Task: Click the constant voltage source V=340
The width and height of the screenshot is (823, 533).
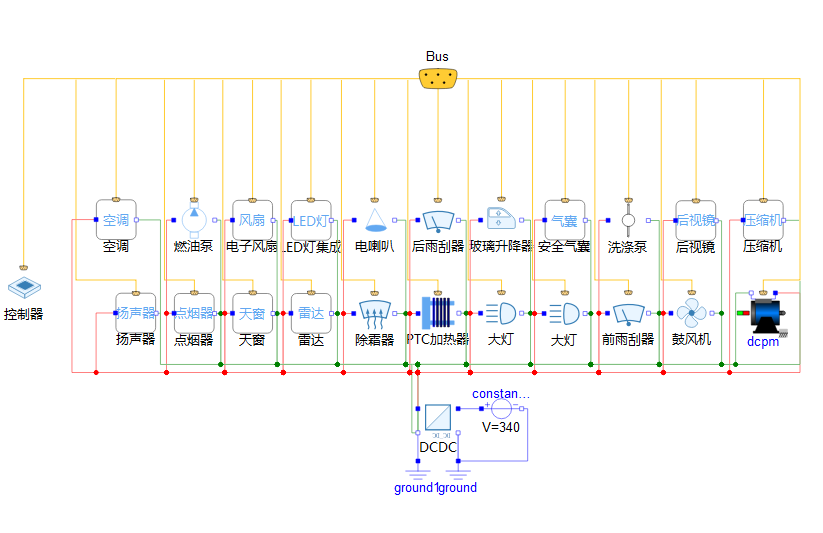Action: (x=500, y=408)
